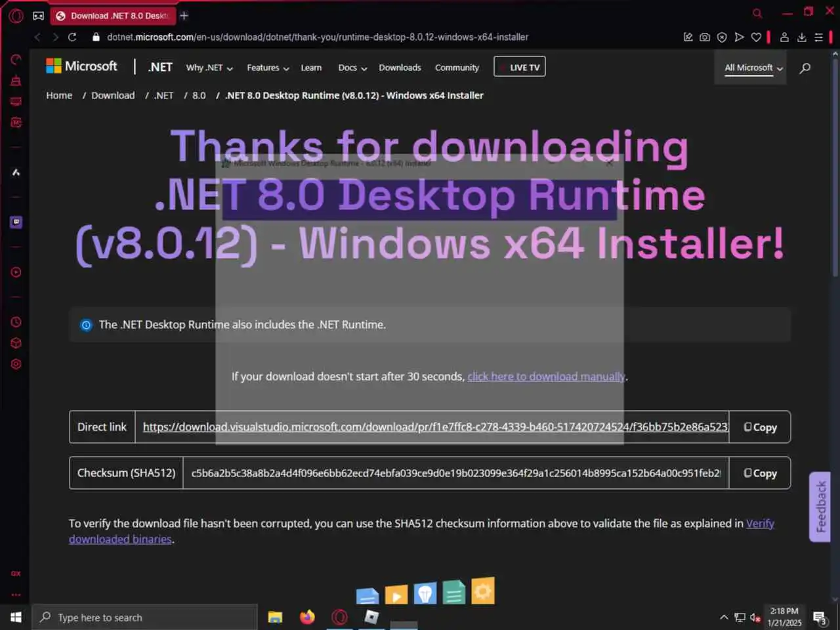Select the Download .NET 8.0 Desktop tab
The image size is (840, 630).
pyautogui.click(x=112, y=16)
